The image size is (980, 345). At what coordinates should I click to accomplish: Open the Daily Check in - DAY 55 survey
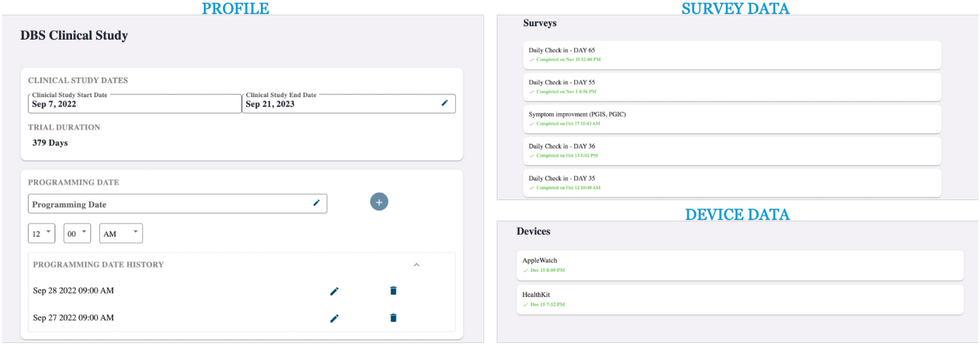pyautogui.click(x=731, y=87)
